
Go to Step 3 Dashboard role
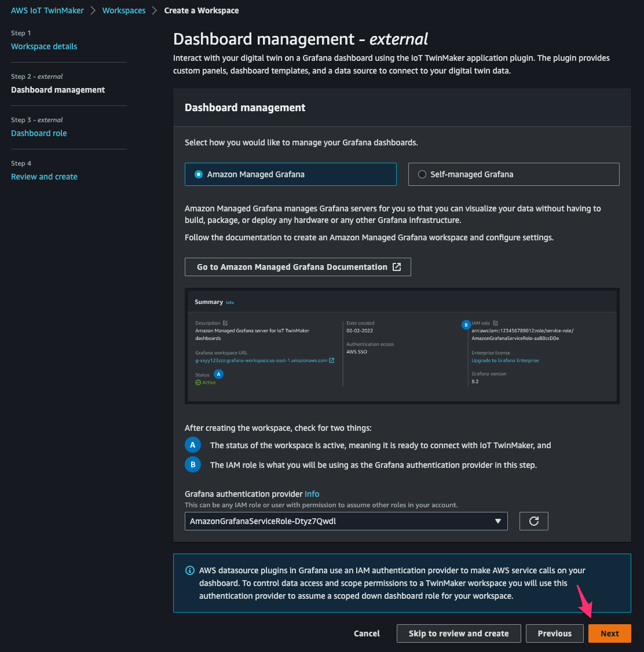pos(39,133)
